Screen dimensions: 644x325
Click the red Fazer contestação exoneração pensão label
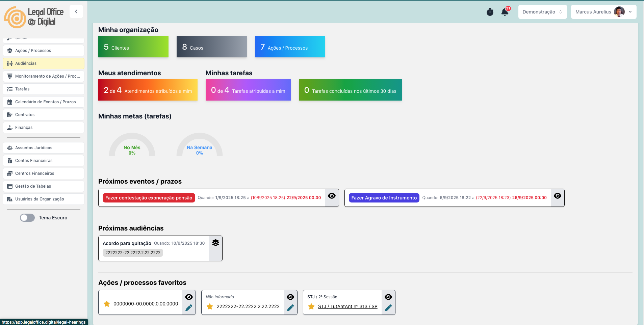149,198
